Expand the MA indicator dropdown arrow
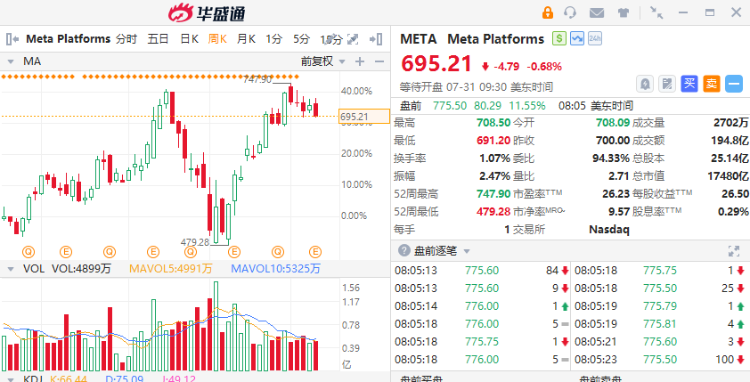750x382 pixels. click(10, 62)
